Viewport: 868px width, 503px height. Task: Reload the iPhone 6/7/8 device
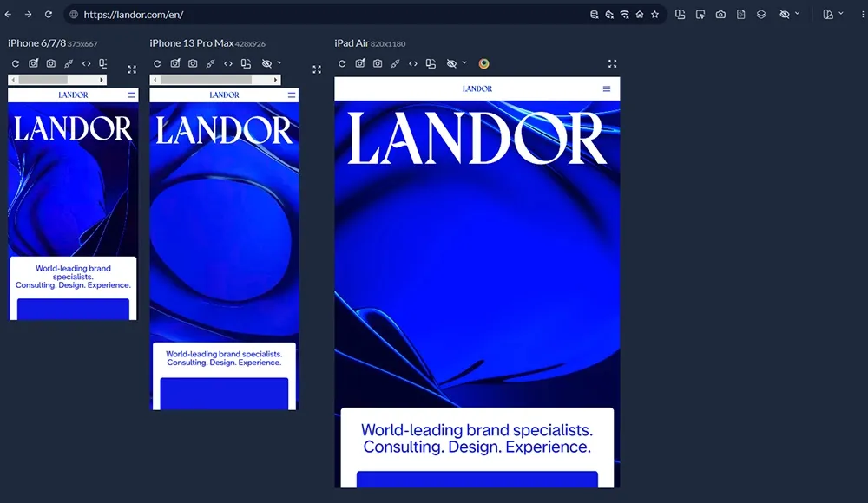16,63
